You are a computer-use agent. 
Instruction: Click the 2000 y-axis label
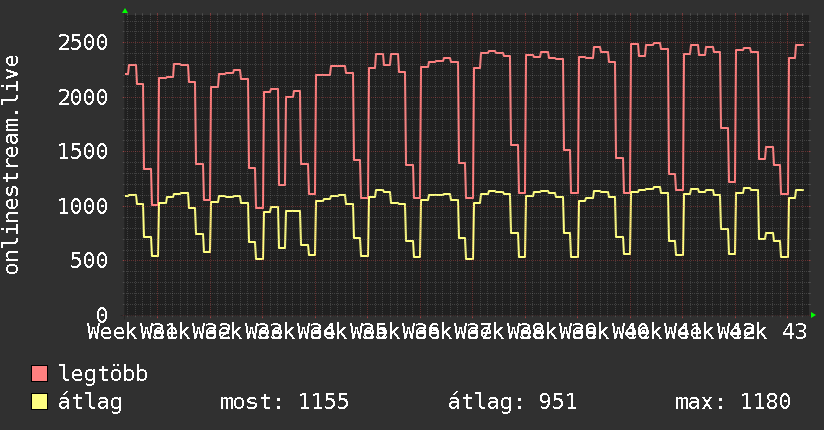(x=83, y=97)
